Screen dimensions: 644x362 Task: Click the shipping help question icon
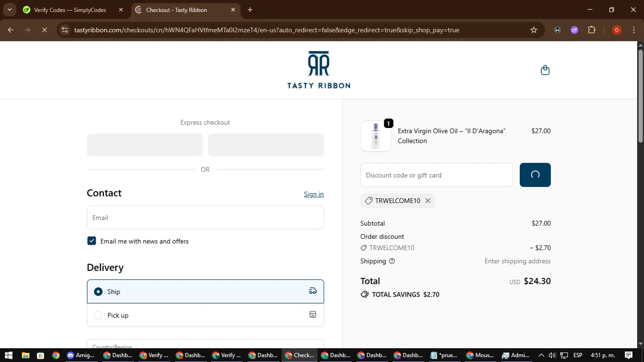tap(392, 261)
